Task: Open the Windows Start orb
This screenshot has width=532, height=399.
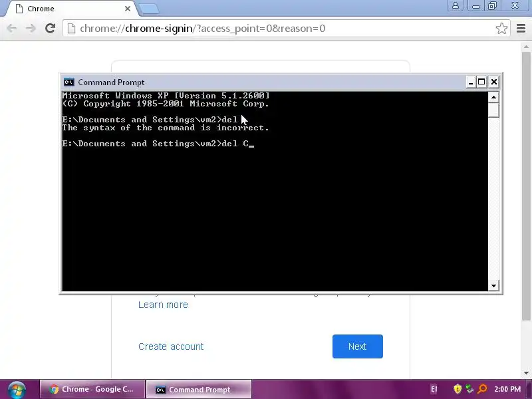Action: (17, 390)
